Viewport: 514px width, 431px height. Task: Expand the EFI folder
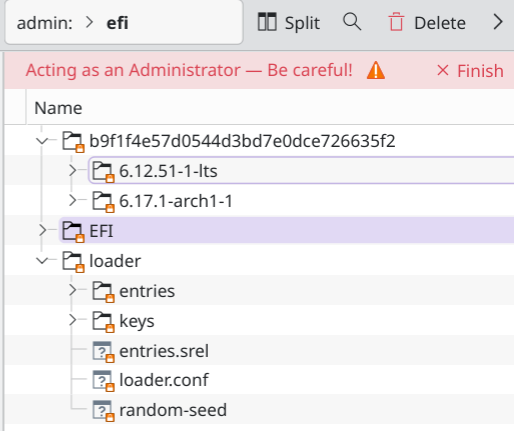tap(42, 230)
